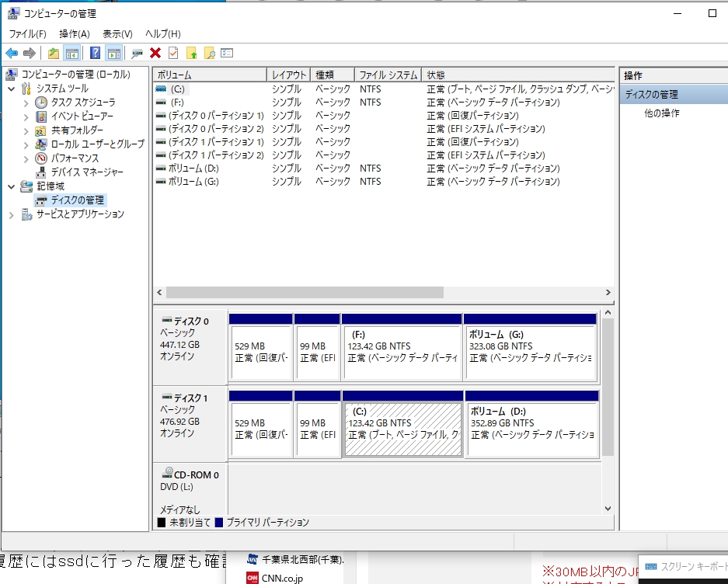Select ローカル ユーザーとグループ tree item

[x=97, y=144]
